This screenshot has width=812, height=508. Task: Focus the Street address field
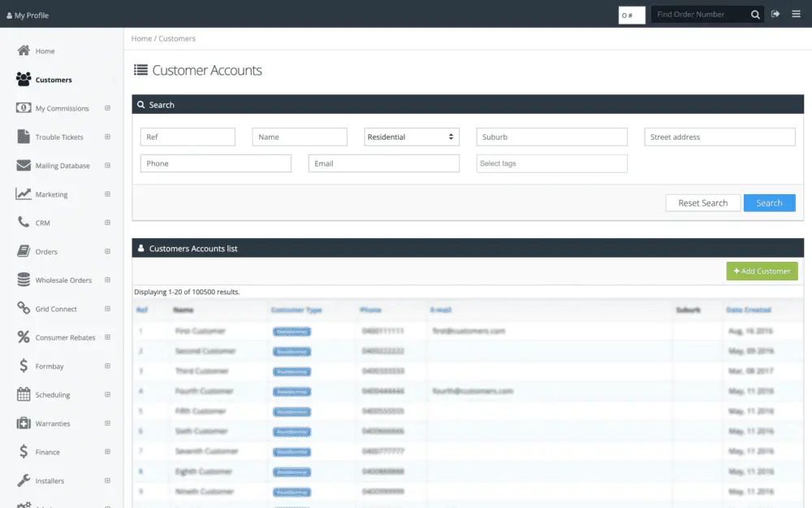click(x=719, y=137)
